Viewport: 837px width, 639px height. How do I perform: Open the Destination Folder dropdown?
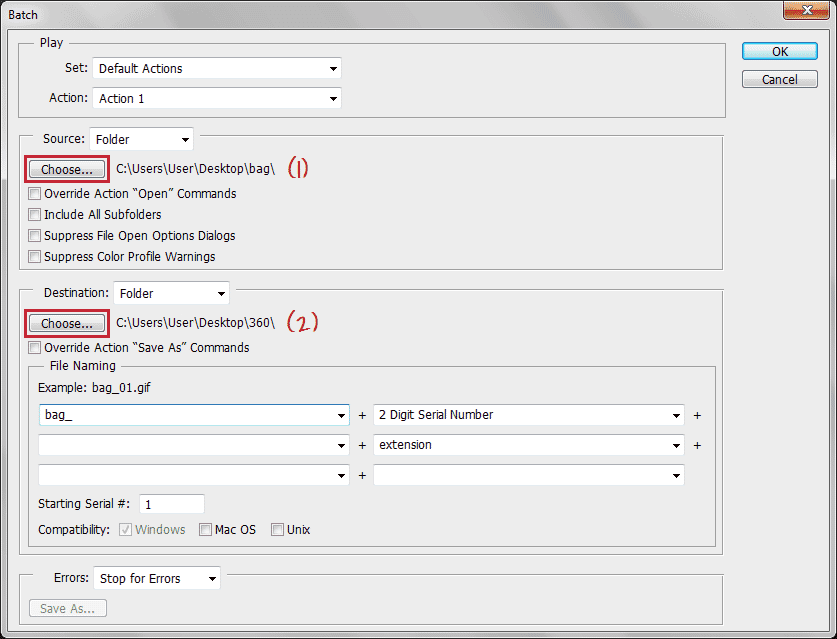(171, 294)
